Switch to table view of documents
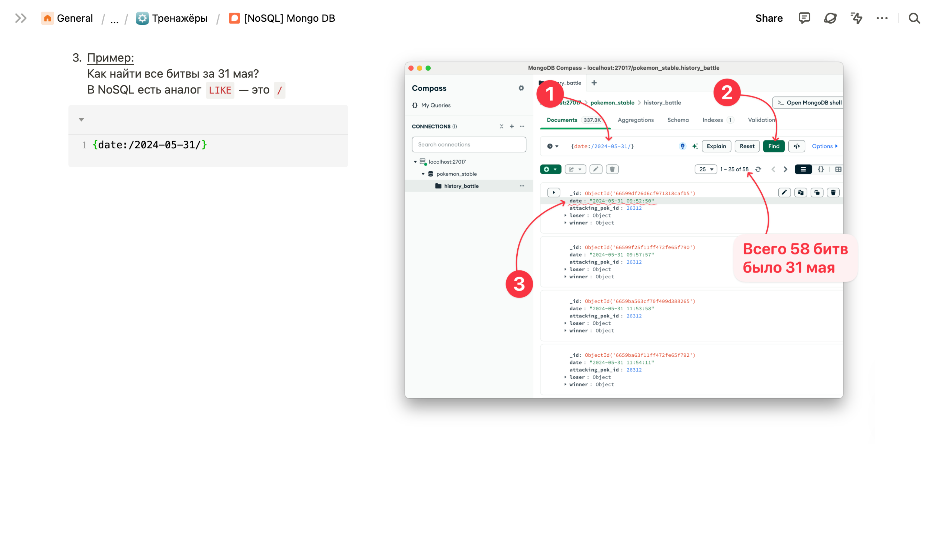Viewport: 928px width, 560px height. 838,169
